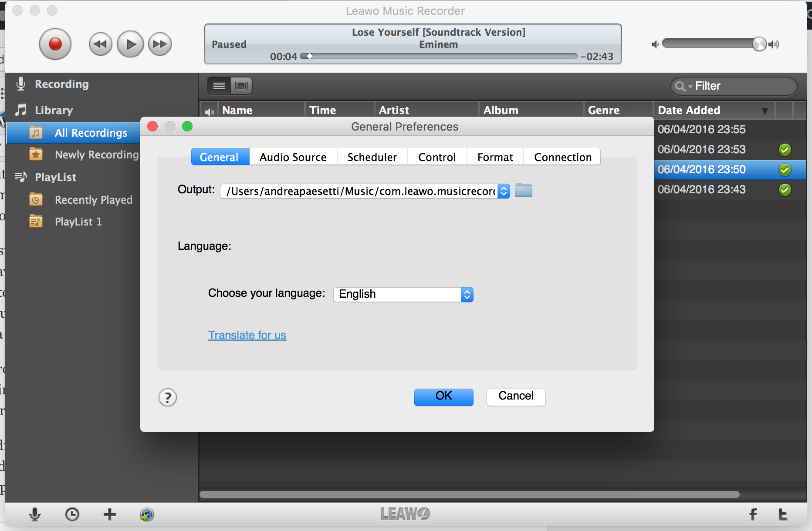The image size is (812, 531).
Task: Switch to list view mode
Action: tap(219, 86)
